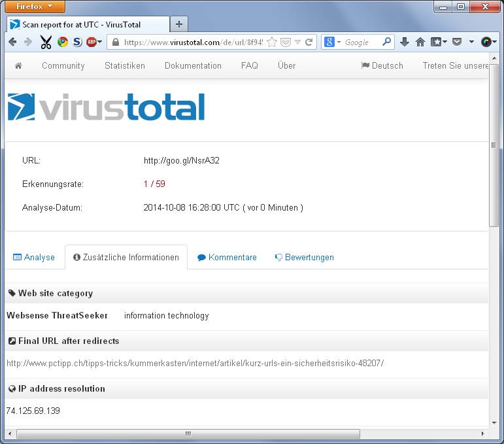Open a new browser tab

pyautogui.click(x=178, y=24)
